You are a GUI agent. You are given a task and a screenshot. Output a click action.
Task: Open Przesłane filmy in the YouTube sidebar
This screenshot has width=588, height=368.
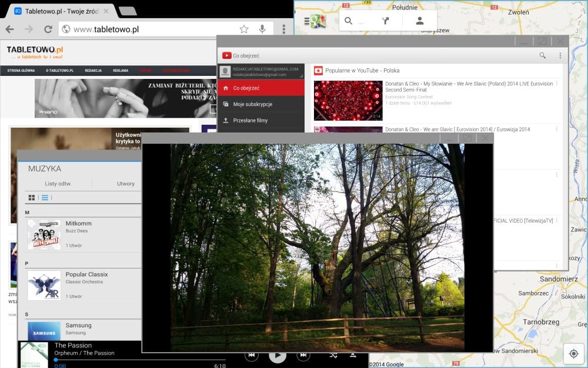[x=262, y=120]
